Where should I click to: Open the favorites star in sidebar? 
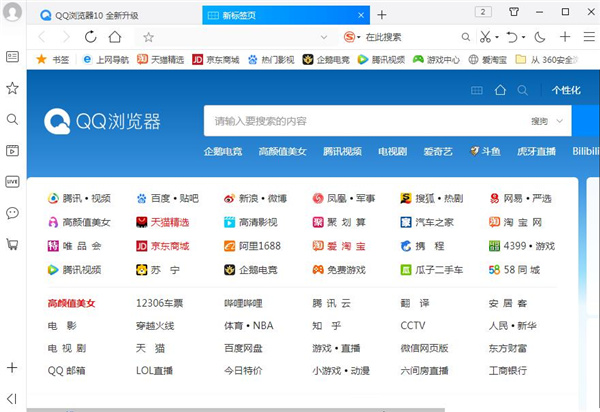tap(12, 88)
